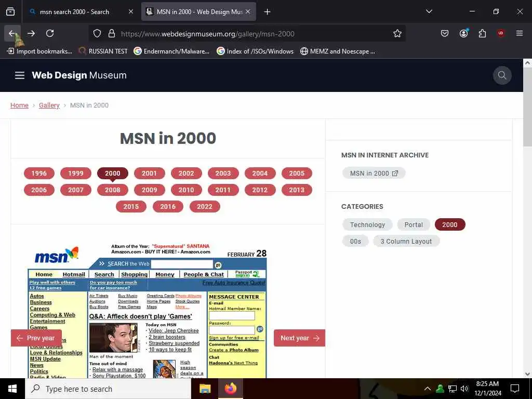Select year 2005

coord(297,174)
